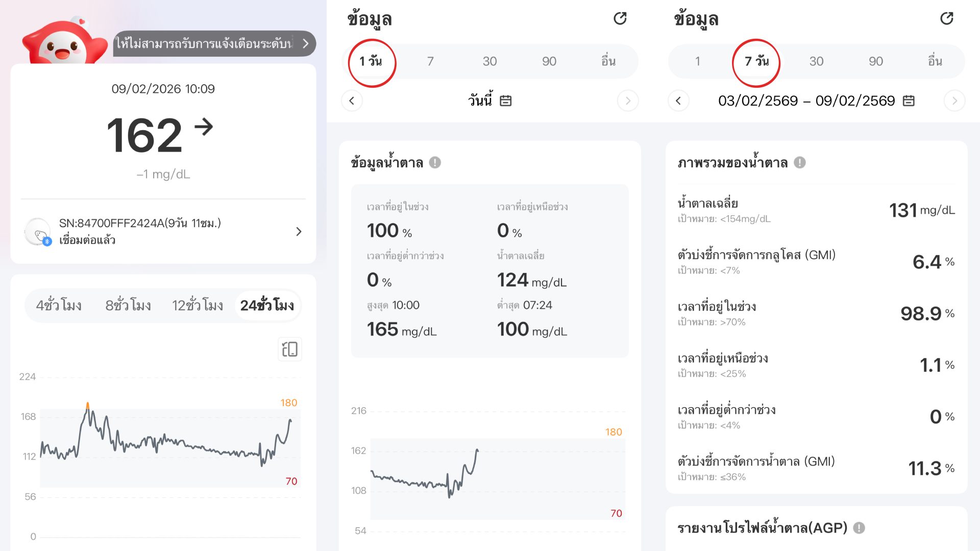The image size is (980, 551).
Task: Select the 4ชั่วโมง chart range
Action: (59, 306)
